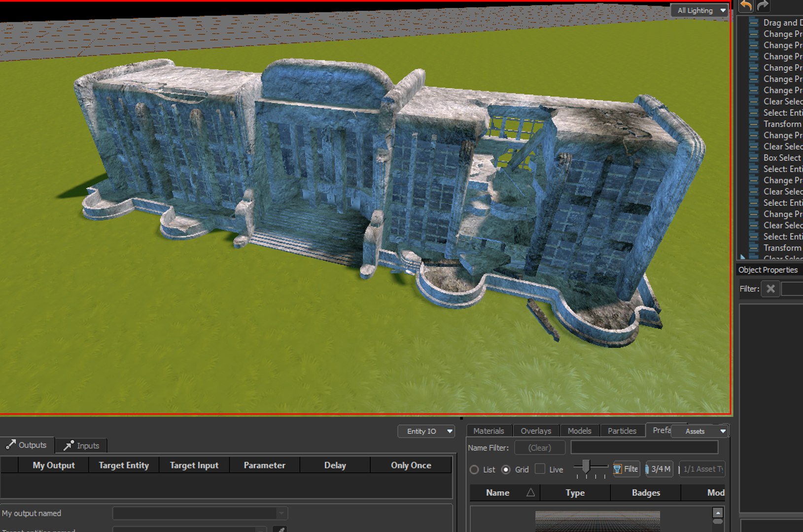Click the 3/4 M mods button
This screenshot has width=803, height=532.
(659, 469)
